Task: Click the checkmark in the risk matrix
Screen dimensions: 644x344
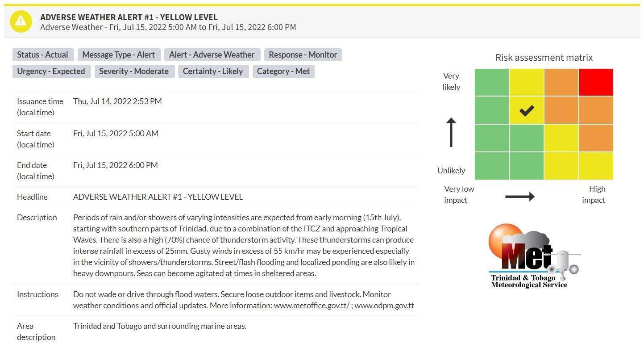Action: tap(527, 110)
